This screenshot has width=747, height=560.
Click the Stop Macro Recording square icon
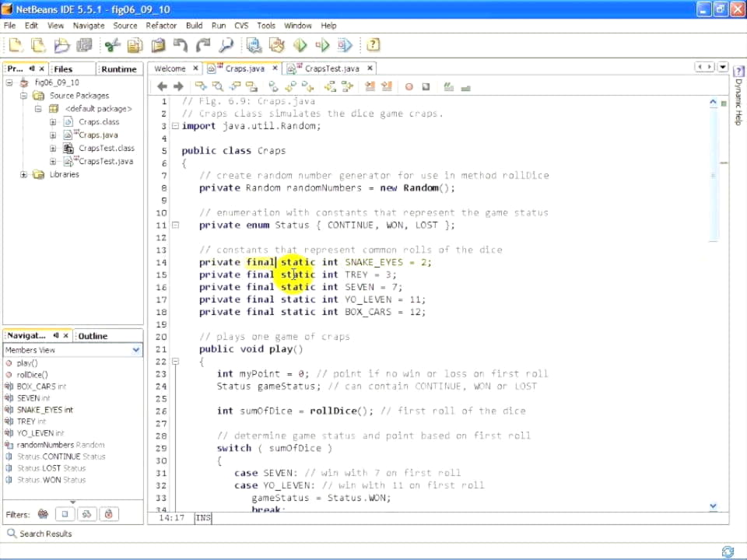pos(426,86)
